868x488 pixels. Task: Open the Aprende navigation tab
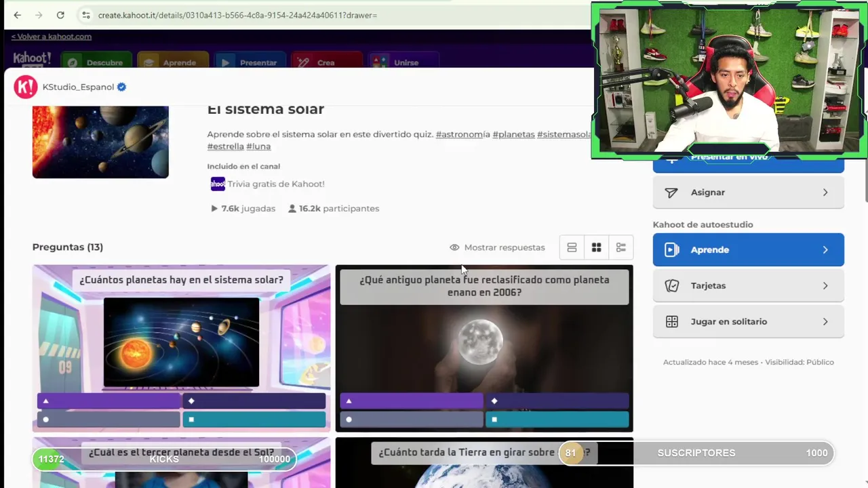[172, 62]
